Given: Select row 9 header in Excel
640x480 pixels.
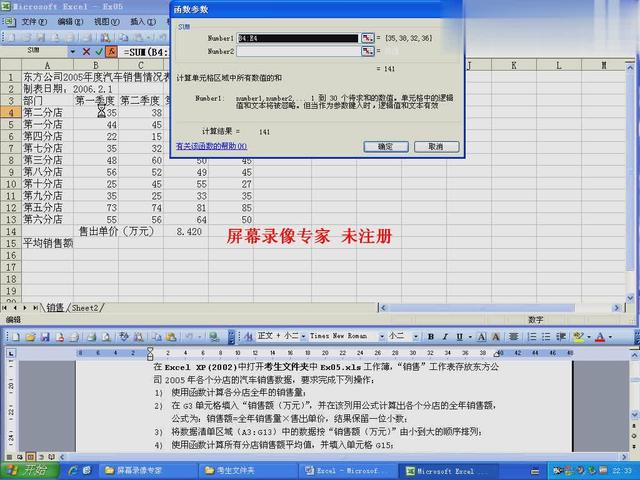Looking at the screenshot, I should click(11, 172).
